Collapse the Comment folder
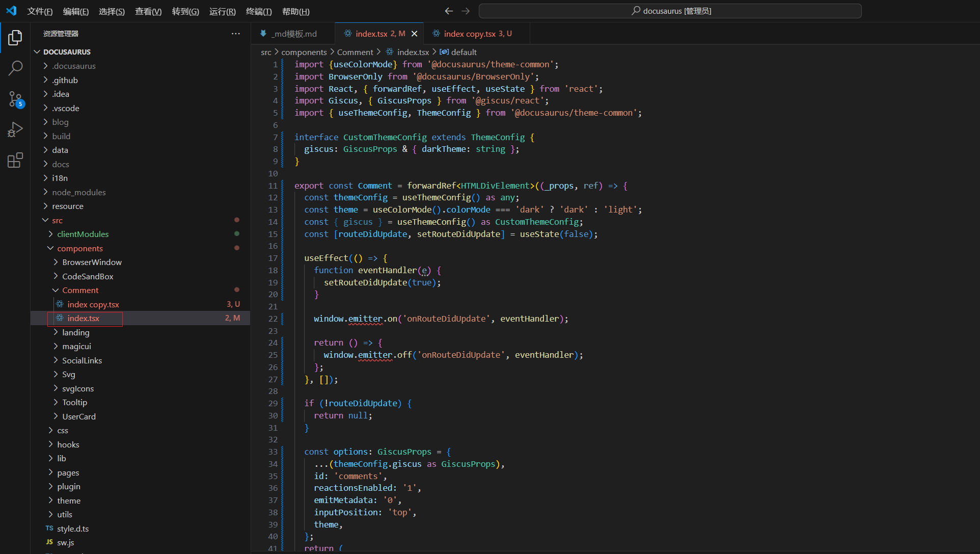The width and height of the screenshot is (980, 554). tap(141, 290)
